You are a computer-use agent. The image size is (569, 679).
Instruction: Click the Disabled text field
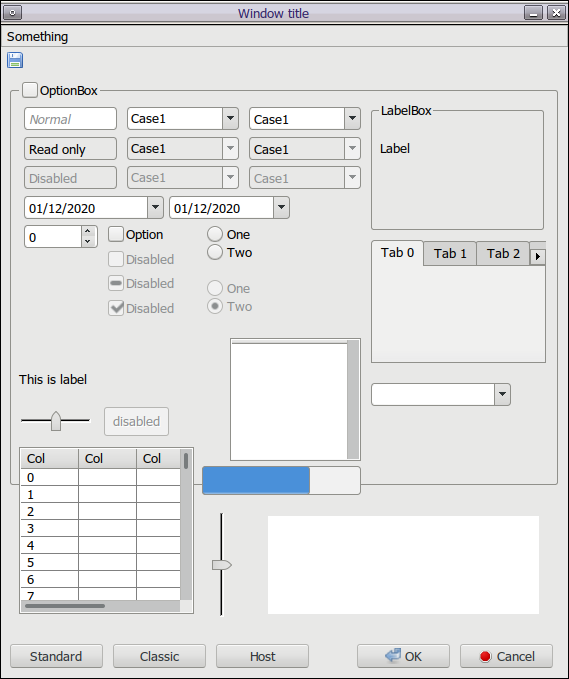[x=70, y=178]
